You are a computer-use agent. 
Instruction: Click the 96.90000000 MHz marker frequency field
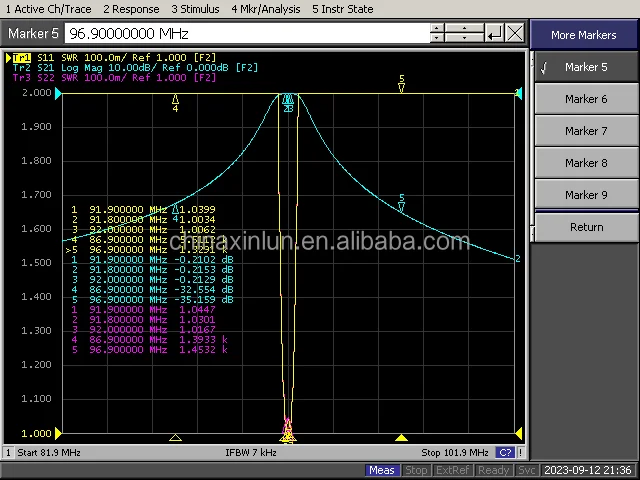click(x=250, y=34)
